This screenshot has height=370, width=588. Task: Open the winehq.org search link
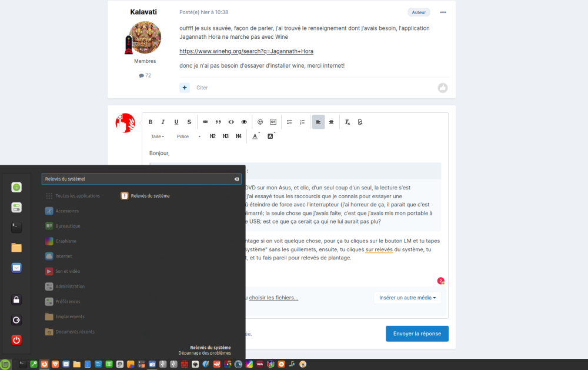(x=246, y=51)
